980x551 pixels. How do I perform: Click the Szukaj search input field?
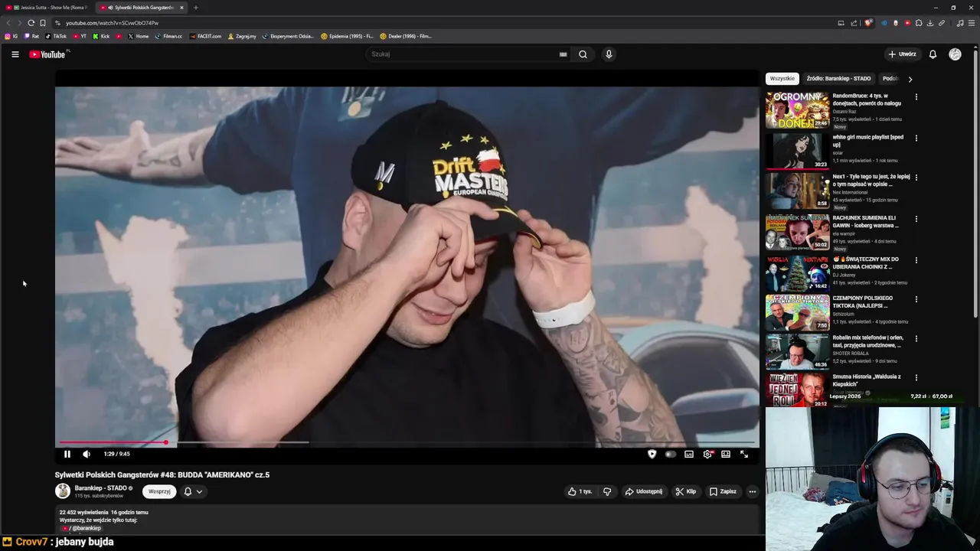[463, 54]
